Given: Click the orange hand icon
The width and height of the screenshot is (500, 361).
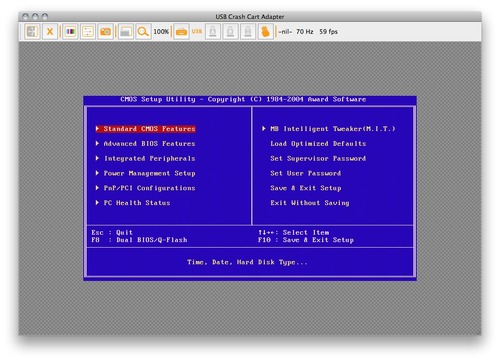Looking at the screenshot, I should (x=266, y=32).
